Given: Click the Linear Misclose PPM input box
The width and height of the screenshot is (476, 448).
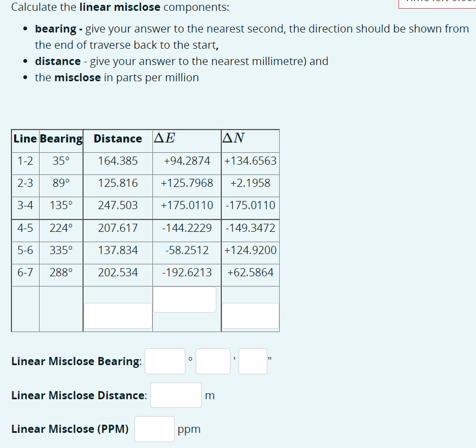Looking at the screenshot, I should click(154, 428).
